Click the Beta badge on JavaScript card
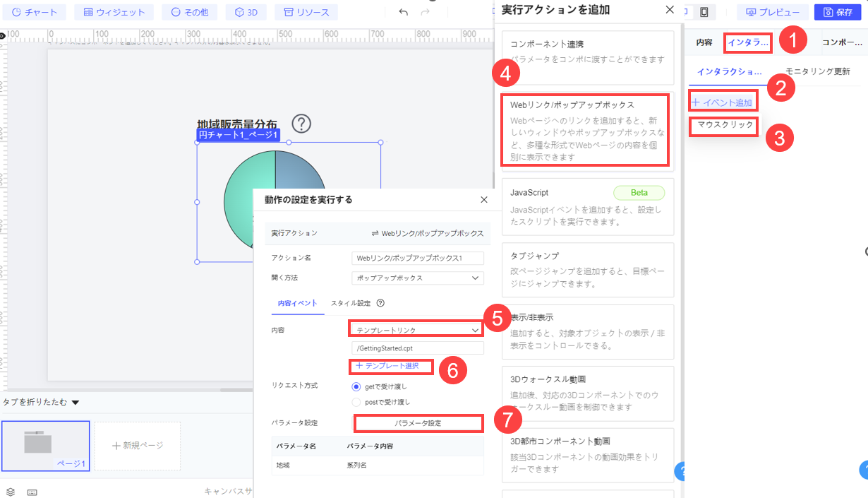The width and height of the screenshot is (868, 498). pos(639,193)
